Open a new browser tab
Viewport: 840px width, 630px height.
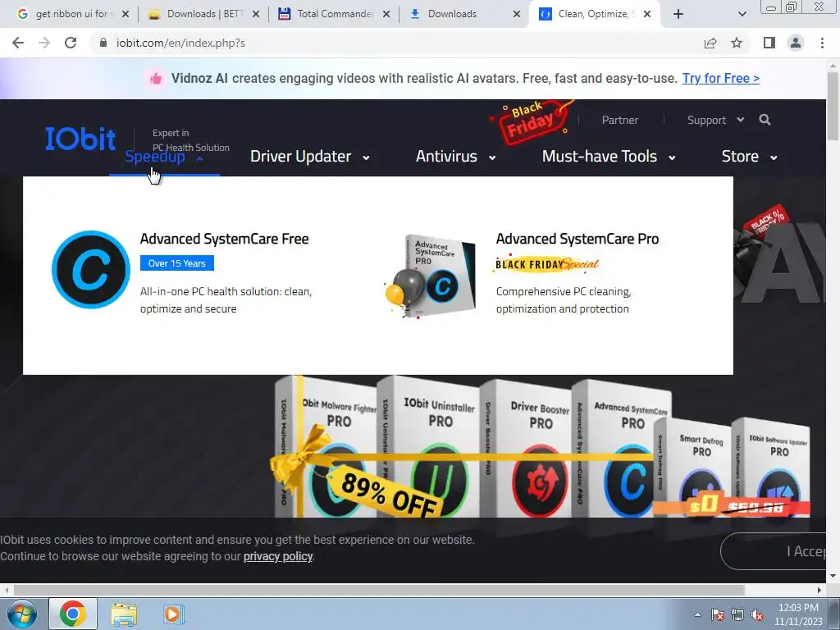(678, 14)
